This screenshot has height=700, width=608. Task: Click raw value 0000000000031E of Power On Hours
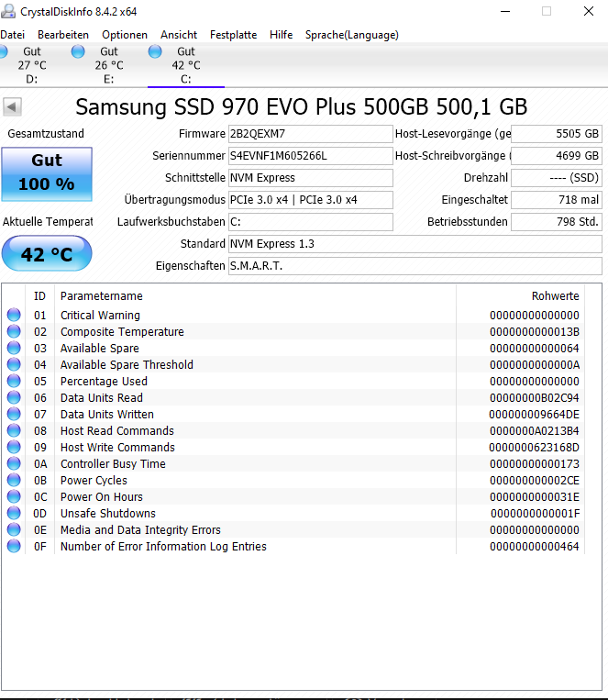point(534,497)
